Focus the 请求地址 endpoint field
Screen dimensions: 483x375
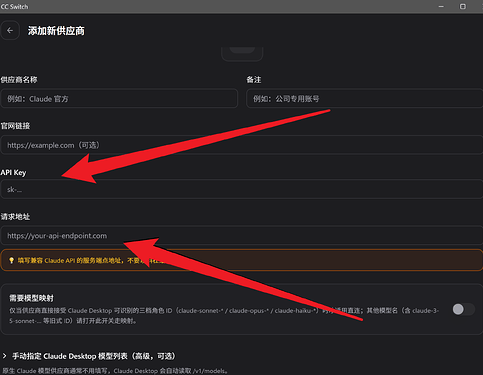pyautogui.click(x=241, y=235)
